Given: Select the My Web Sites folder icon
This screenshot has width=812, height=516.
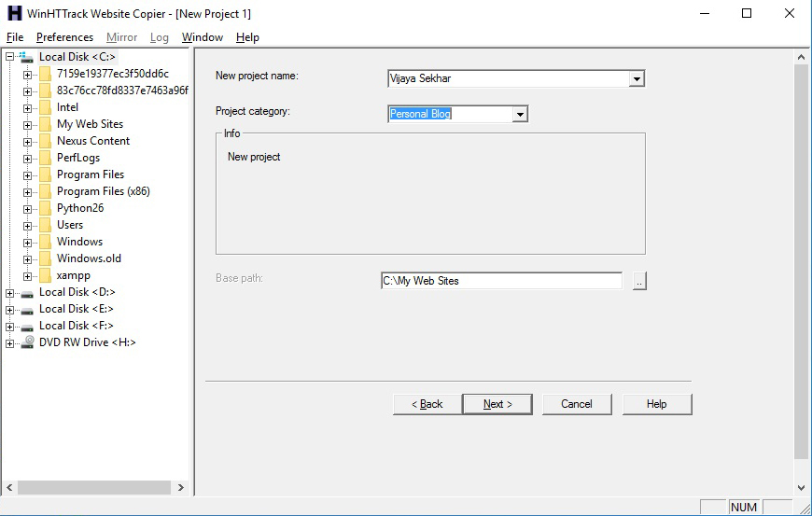Looking at the screenshot, I should [45, 124].
